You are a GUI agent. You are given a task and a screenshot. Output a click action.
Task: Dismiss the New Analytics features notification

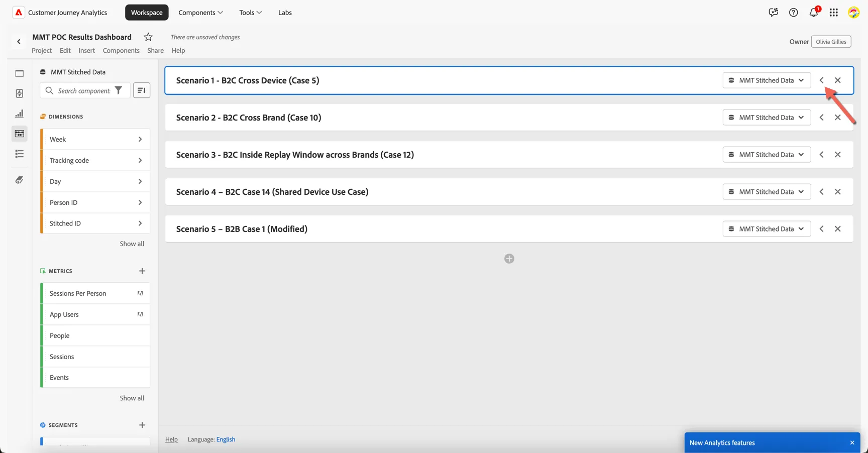[852, 443]
